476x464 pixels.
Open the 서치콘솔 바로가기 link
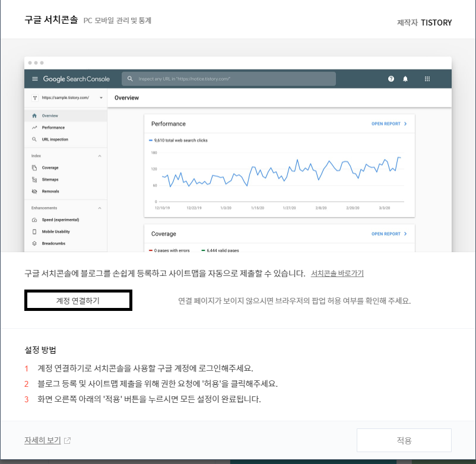pos(337,274)
